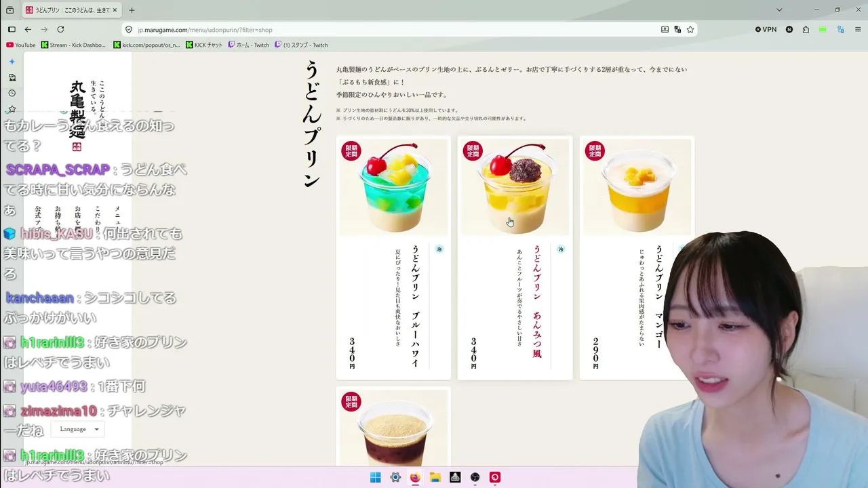868x488 pixels.
Task: Switch to Firefox in the taskbar
Action: click(415, 477)
